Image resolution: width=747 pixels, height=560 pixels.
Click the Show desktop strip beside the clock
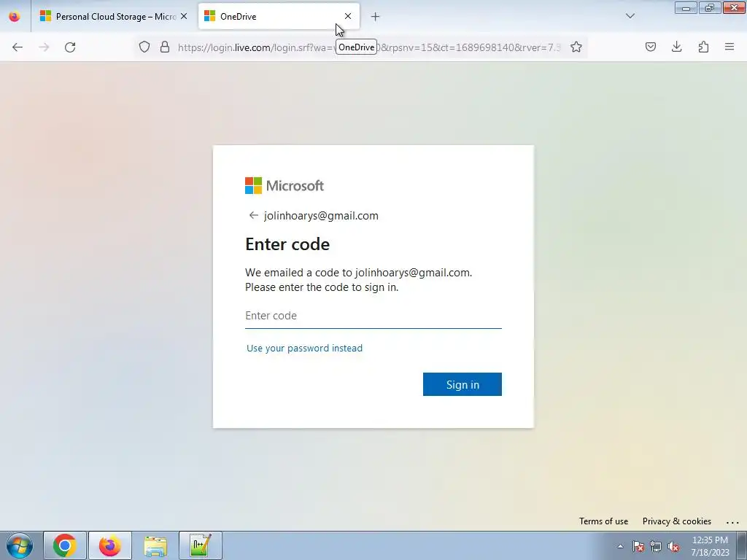pyautogui.click(x=741, y=545)
